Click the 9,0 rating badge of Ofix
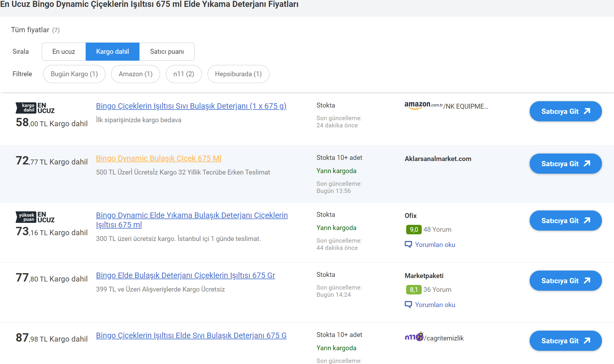The height and width of the screenshot is (364, 614). 414,229
